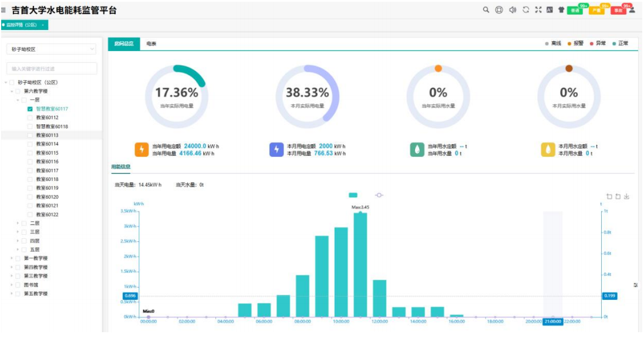Open the user profile avatar icon

click(x=632, y=10)
